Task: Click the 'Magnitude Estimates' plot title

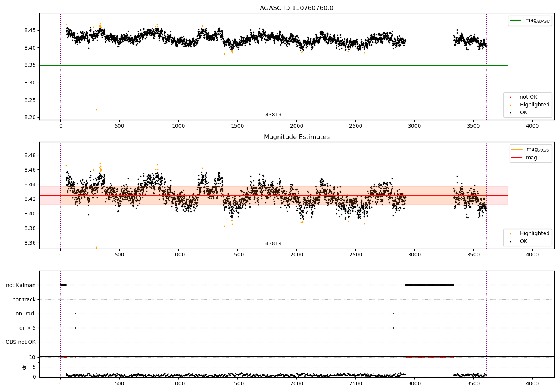Action: coord(296,137)
